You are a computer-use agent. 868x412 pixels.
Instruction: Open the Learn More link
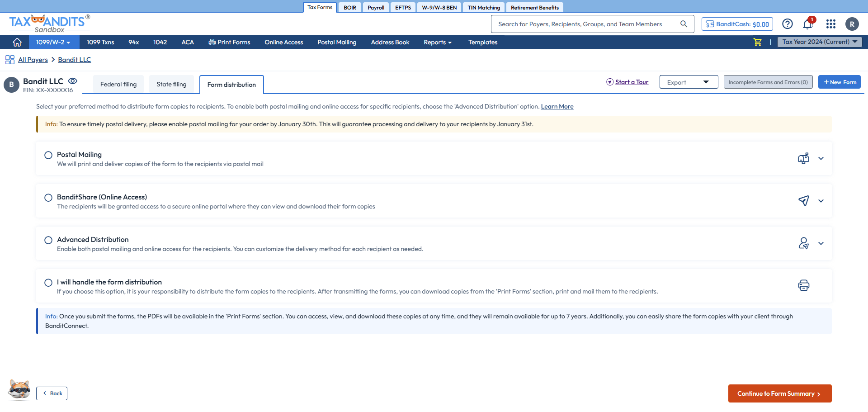557,106
